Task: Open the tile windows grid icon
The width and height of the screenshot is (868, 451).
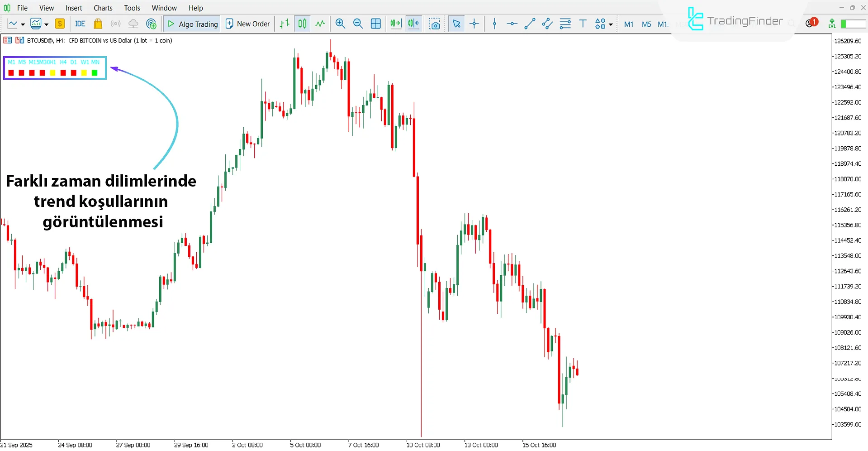Action: 375,24
